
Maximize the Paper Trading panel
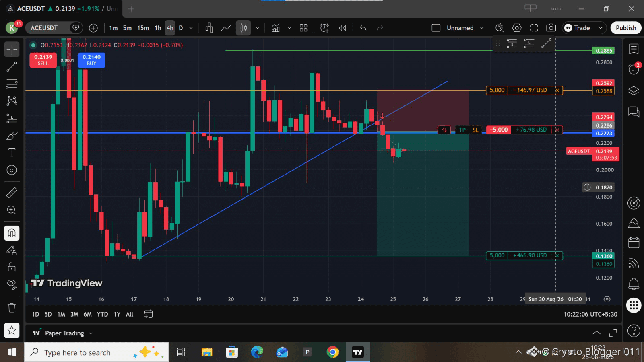613,333
